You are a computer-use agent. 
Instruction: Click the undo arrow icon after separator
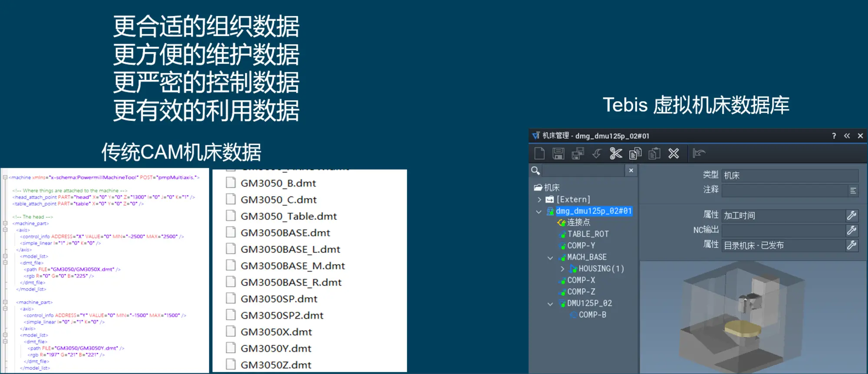click(x=699, y=153)
